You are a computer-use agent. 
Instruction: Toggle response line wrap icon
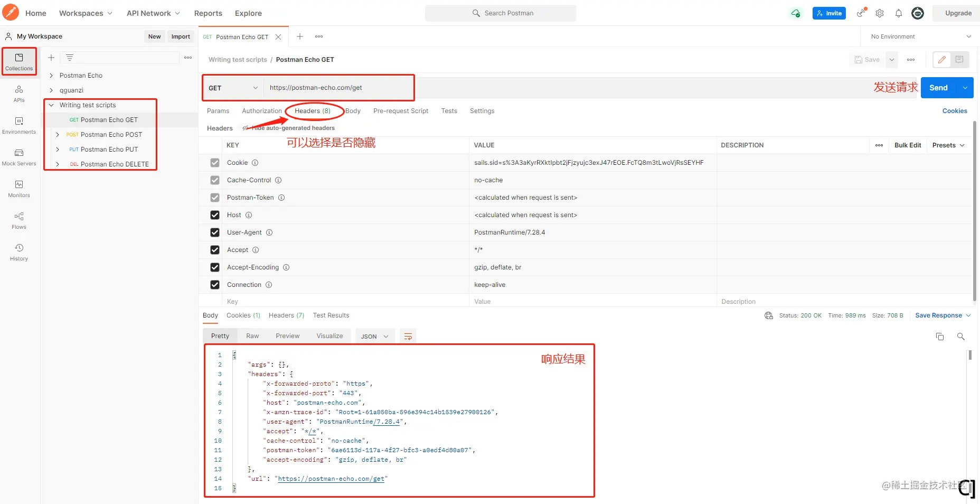(408, 337)
